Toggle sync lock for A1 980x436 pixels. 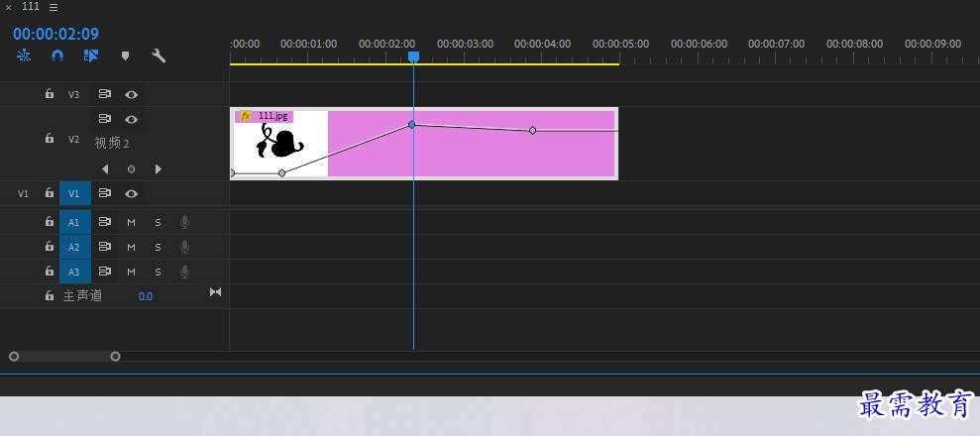(x=104, y=221)
